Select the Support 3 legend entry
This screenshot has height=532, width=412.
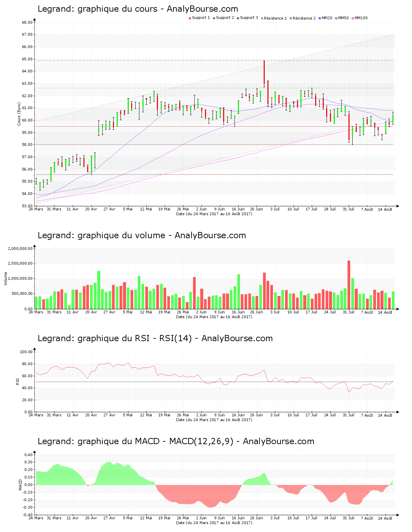pyautogui.click(x=248, y=18)
